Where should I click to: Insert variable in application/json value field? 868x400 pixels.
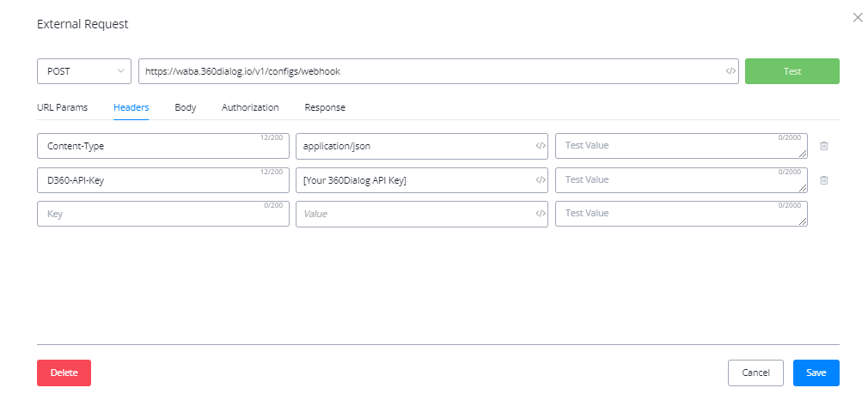point(541,146)
